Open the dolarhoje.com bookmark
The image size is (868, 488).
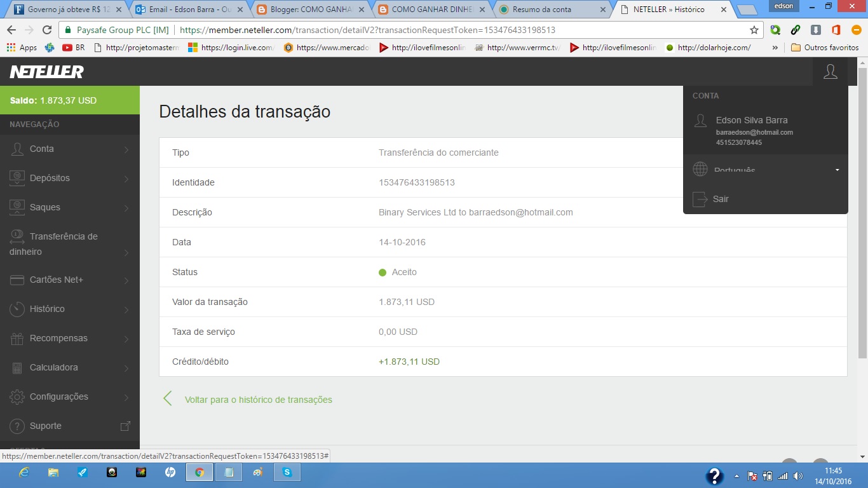[707, 47]
